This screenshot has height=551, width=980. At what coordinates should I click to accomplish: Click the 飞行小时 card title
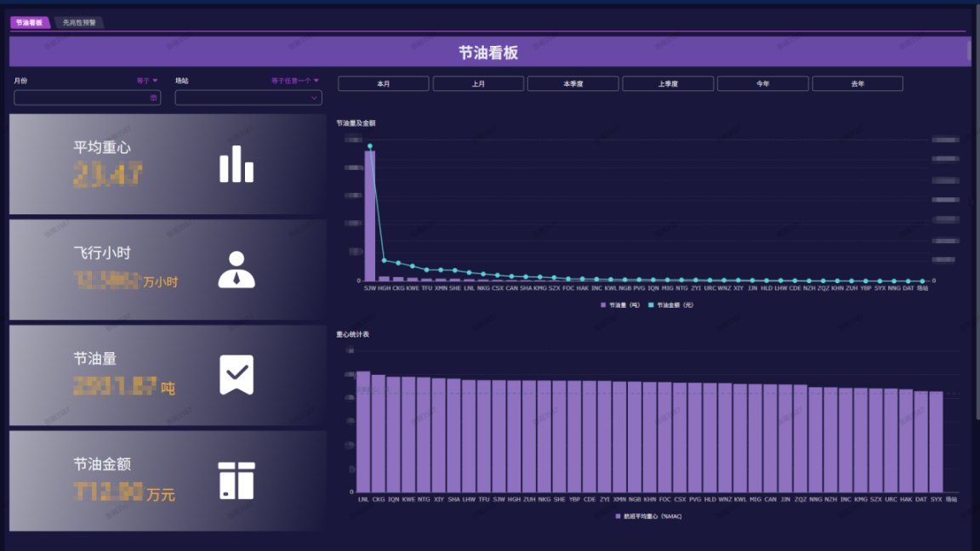(102, 253)
